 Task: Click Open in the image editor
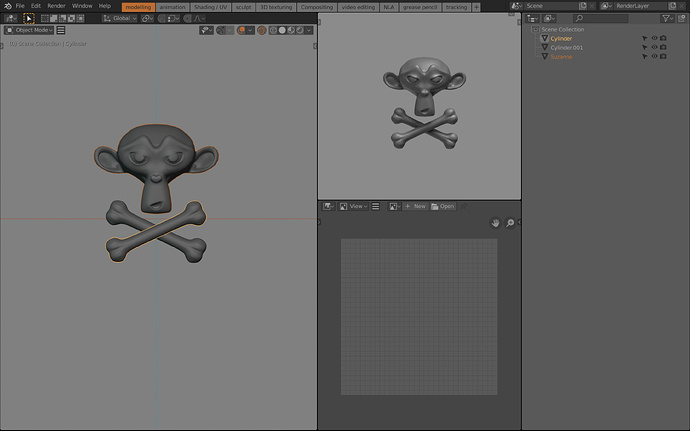coord(443,206)
